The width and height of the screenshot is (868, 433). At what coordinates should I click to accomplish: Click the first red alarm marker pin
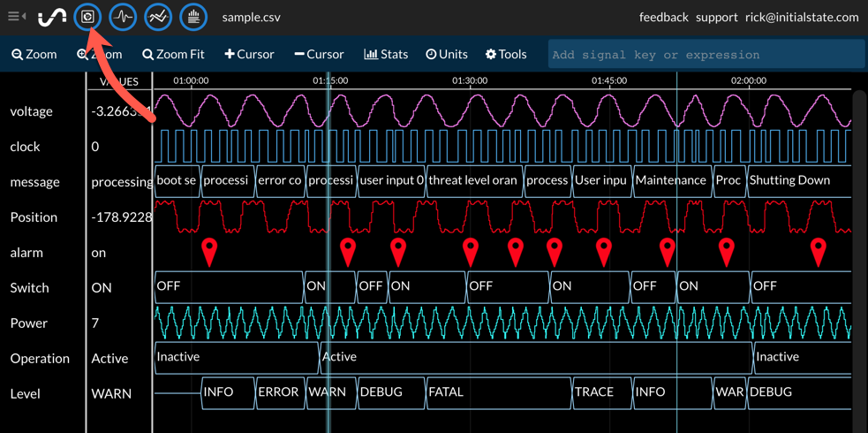pyautogui.click(x=209, y=250)
